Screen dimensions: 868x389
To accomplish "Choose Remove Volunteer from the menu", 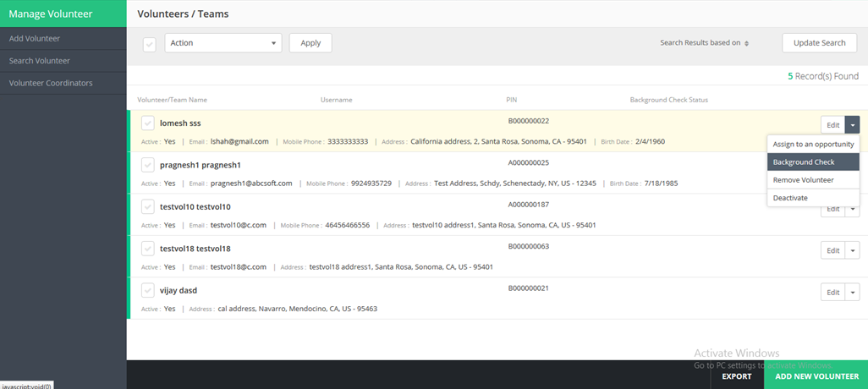I will (x=813, y=180).
